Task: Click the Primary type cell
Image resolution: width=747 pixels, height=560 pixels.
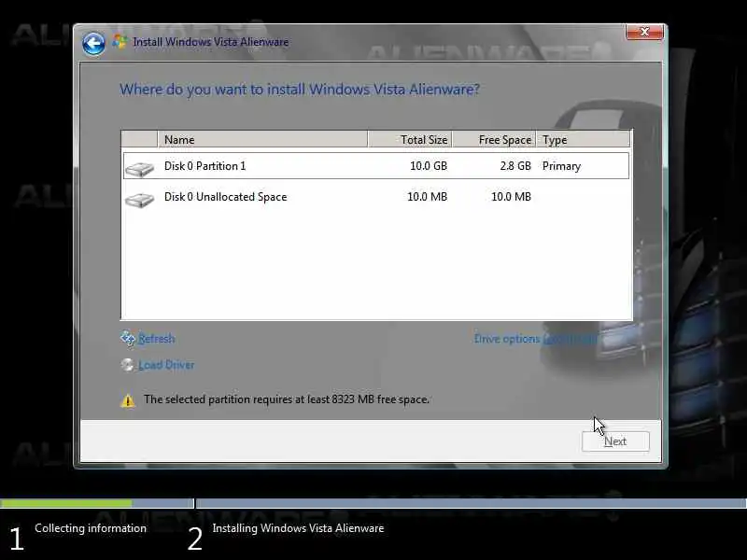Action: click(561, 166)
